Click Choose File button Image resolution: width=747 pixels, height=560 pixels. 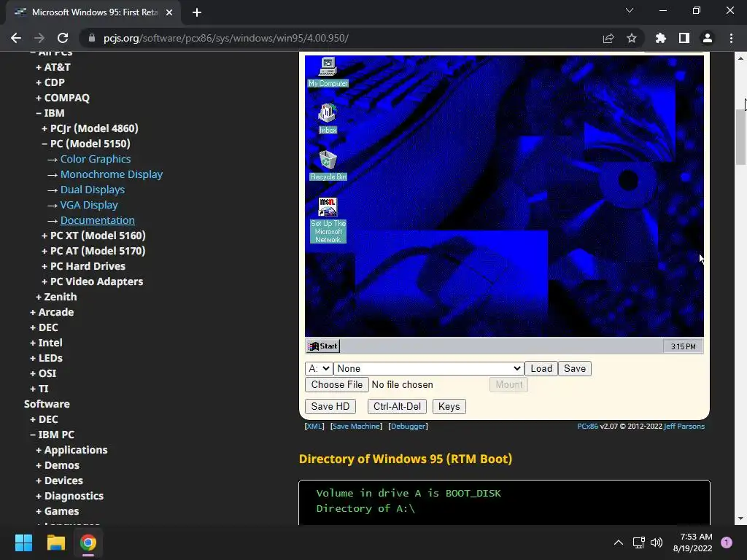(x=337, y=385)
